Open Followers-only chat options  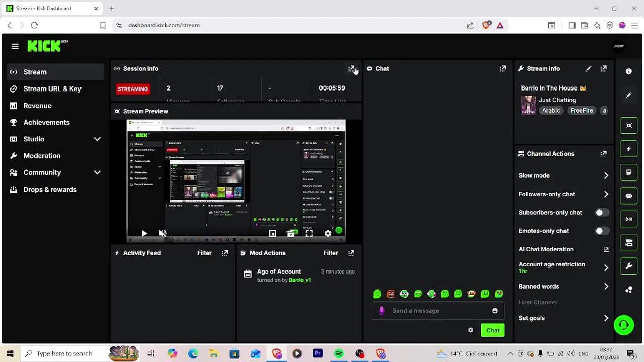[563, 194]
